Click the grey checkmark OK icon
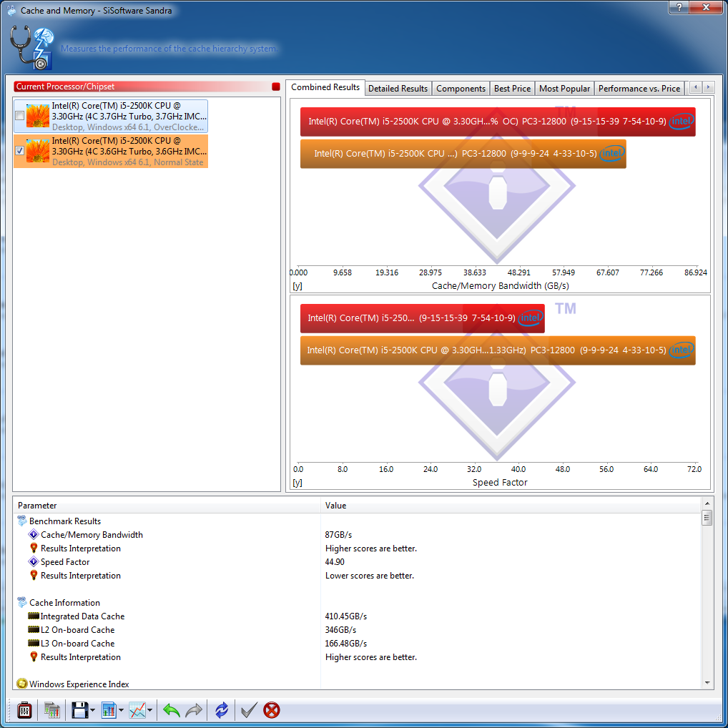 pyautogui.click(x=248, y=710)
